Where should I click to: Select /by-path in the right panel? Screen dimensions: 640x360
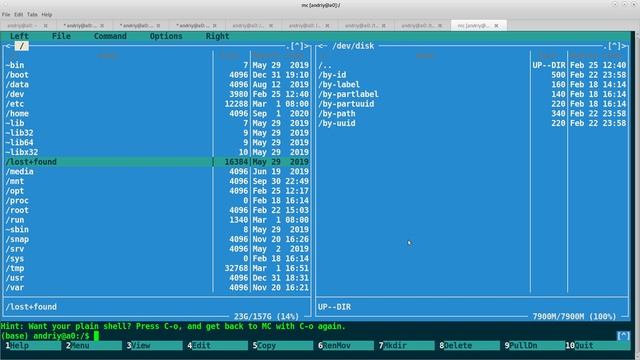(472, 113)
